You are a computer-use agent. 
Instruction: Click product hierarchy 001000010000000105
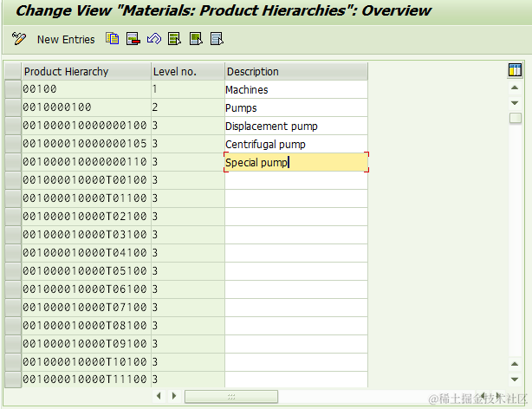(x=86, y=144)
